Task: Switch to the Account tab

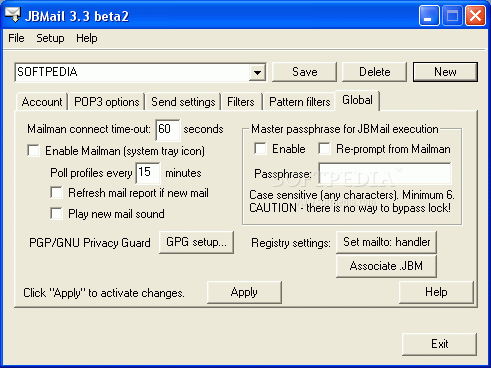Action: pos(42,102)
